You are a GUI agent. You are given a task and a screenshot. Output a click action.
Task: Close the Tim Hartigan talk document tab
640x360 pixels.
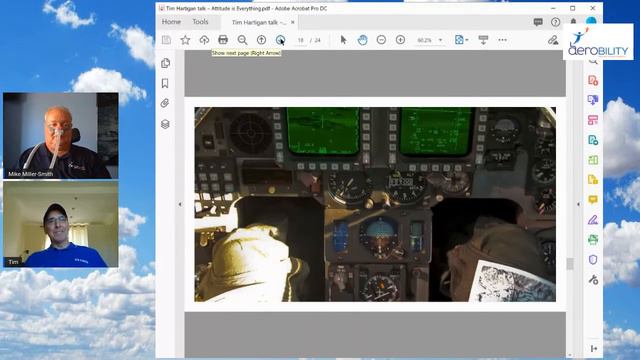(x=293, y=22)
